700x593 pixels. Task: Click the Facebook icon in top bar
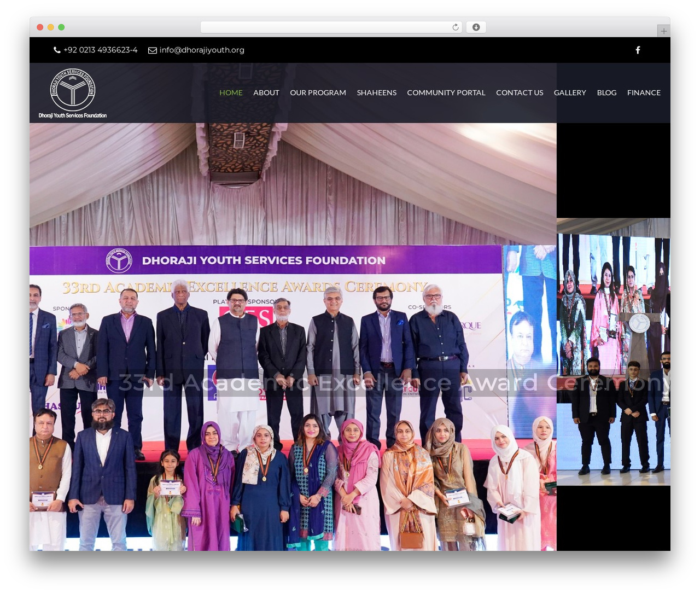pos(638,50)
